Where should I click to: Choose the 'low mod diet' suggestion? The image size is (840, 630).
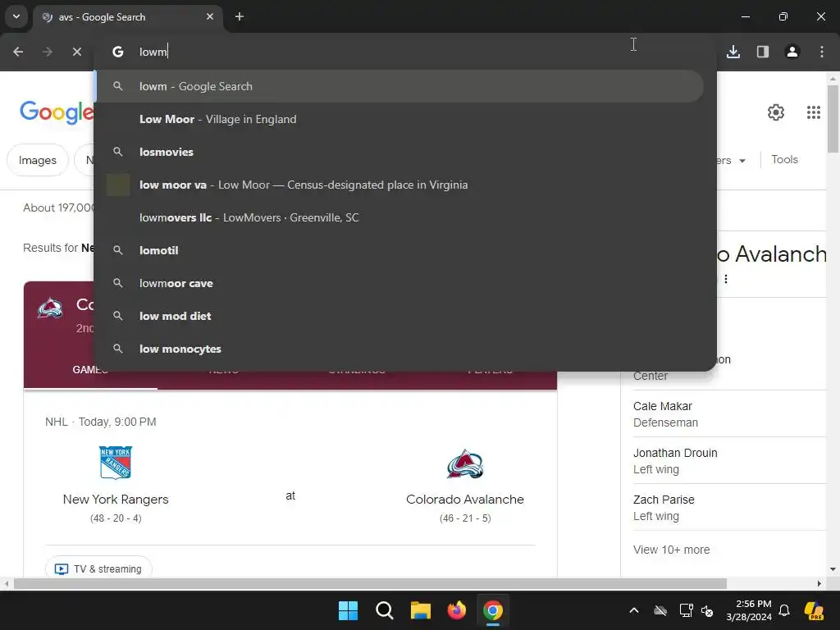[x=399, y=316]
